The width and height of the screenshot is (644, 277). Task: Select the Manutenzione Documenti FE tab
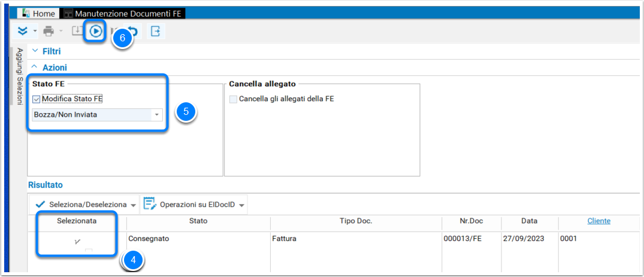pyautogui.click(x=123, y=14)
